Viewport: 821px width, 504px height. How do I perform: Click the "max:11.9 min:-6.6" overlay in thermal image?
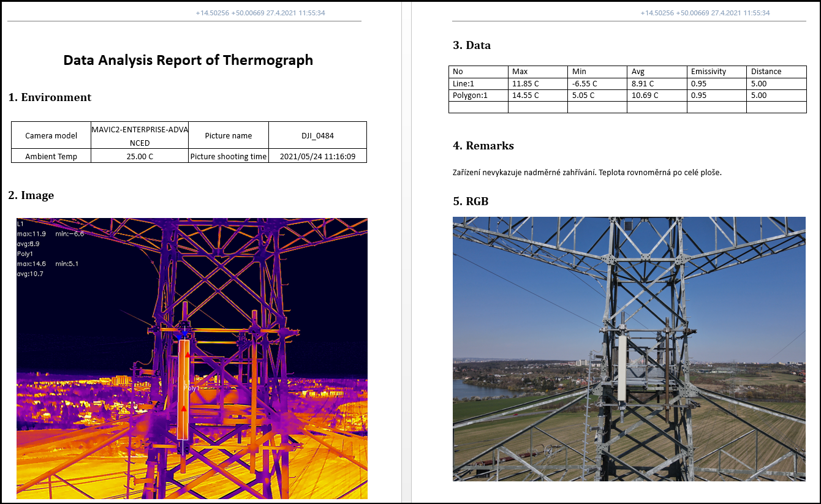click(51, 234)
